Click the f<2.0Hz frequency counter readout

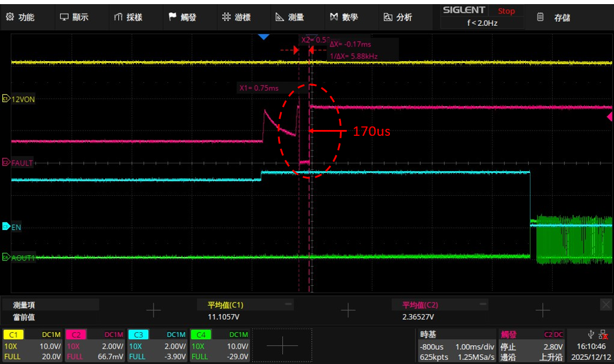pos(482,23)
